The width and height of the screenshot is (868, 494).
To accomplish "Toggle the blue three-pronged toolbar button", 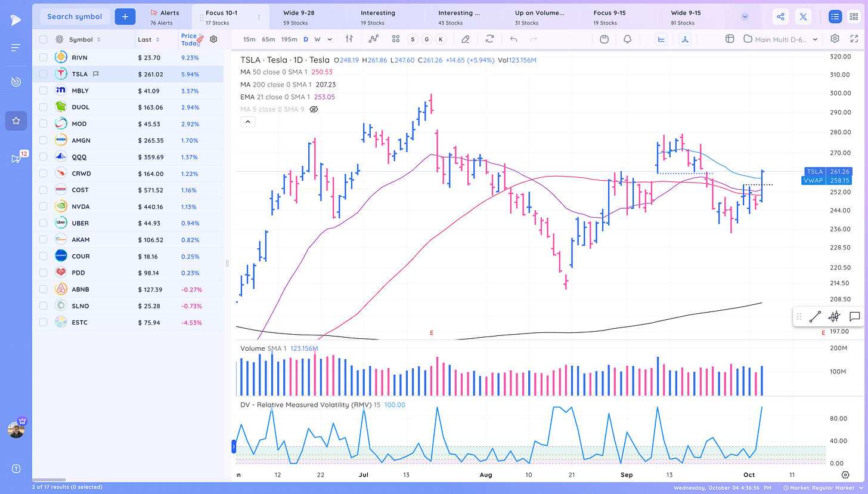I will pos(684,39).
